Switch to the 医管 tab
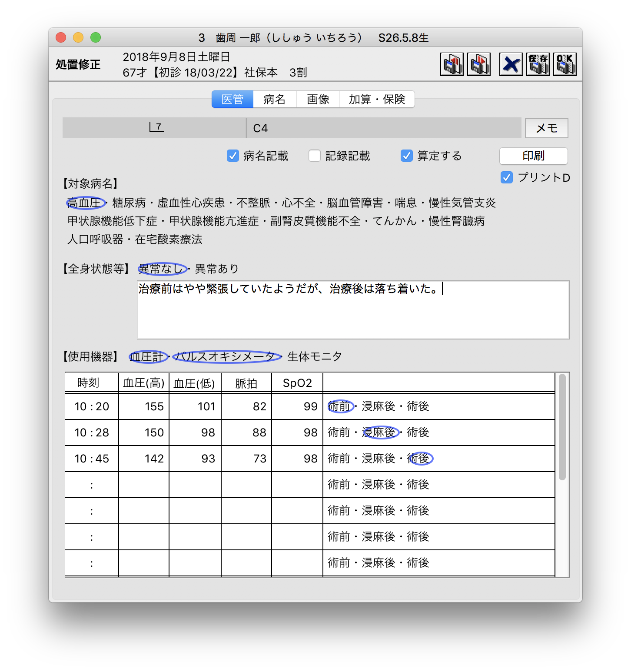The height and width of the screenshot is (672, 631). tap(232, 99)
